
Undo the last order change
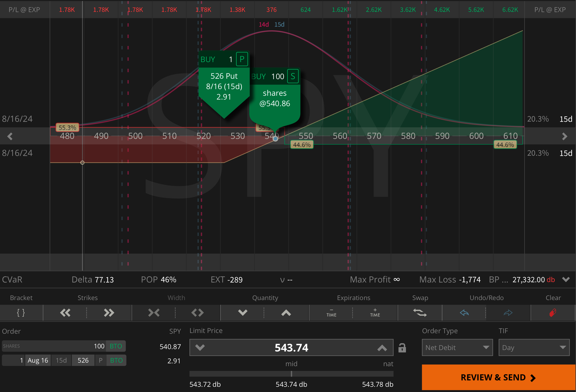pos(464,313)
